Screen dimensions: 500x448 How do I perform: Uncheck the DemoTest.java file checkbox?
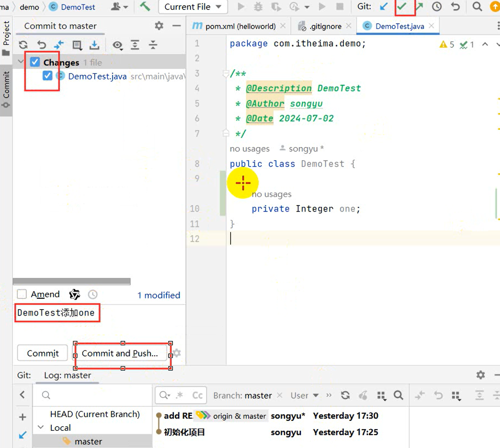point(47,76)
